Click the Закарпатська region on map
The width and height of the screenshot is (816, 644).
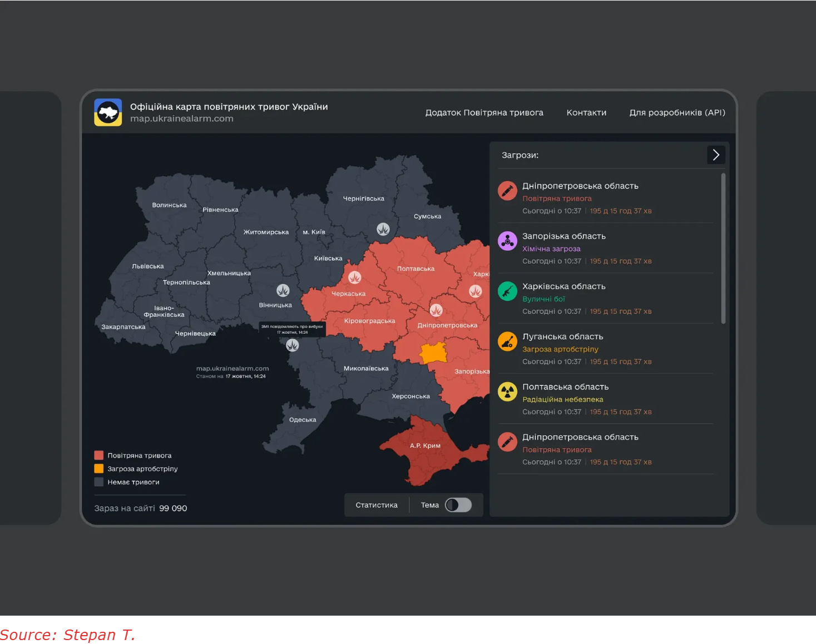click(x=123, y=326)
